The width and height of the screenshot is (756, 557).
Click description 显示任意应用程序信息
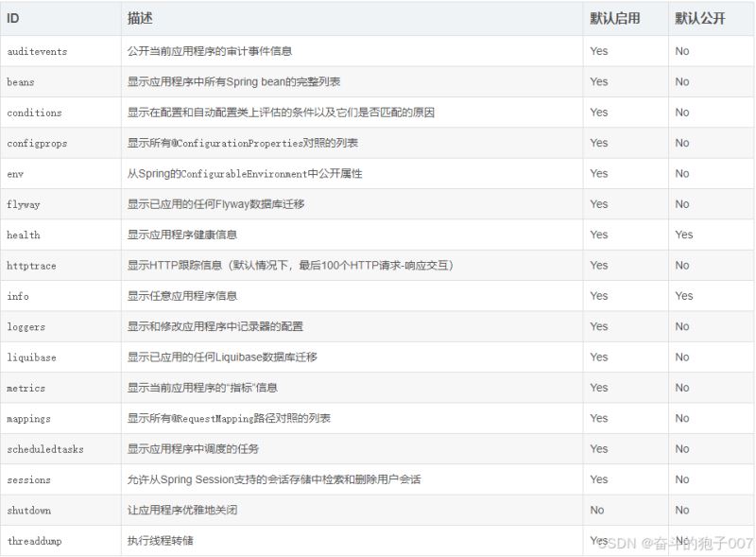[182, 296]
